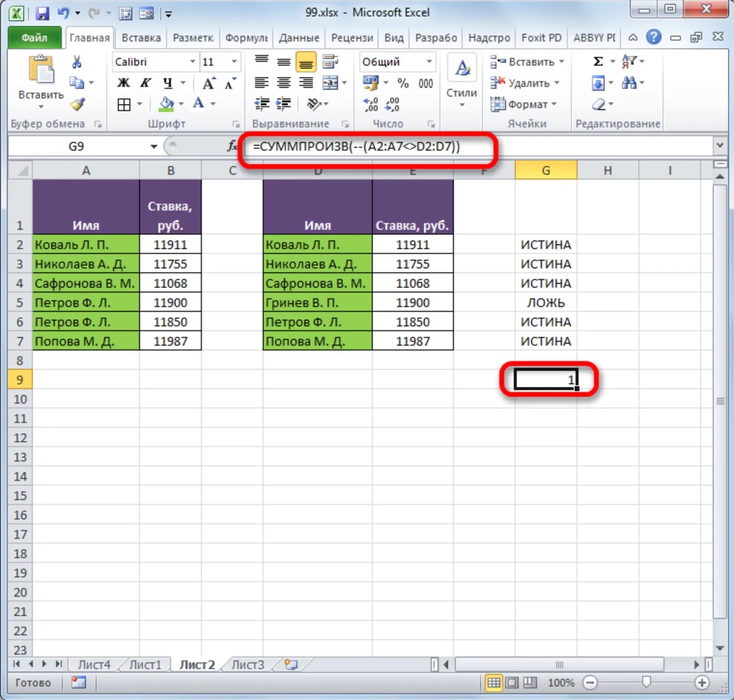This screenshot has height=700, width=734.
Task: Click Select All corner button
Action: [x=20, y=170]
